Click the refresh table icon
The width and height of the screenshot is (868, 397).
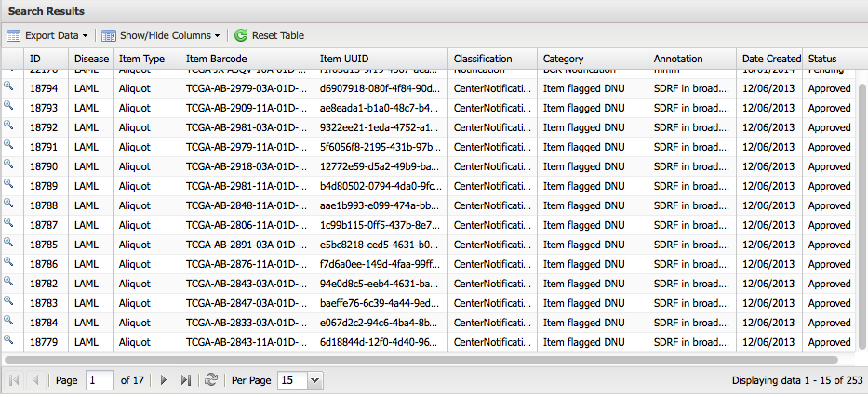pyautogui.click(x=211, y=380)
